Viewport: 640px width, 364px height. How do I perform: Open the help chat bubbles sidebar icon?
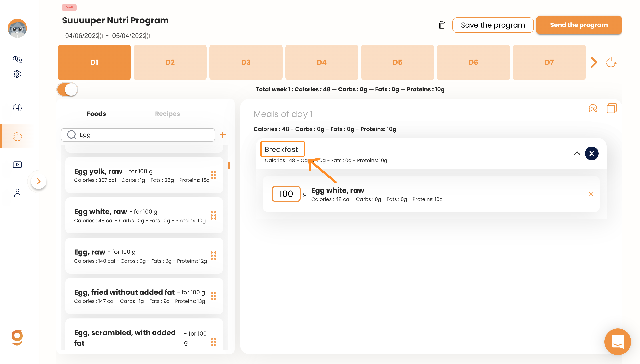[17, 59]
